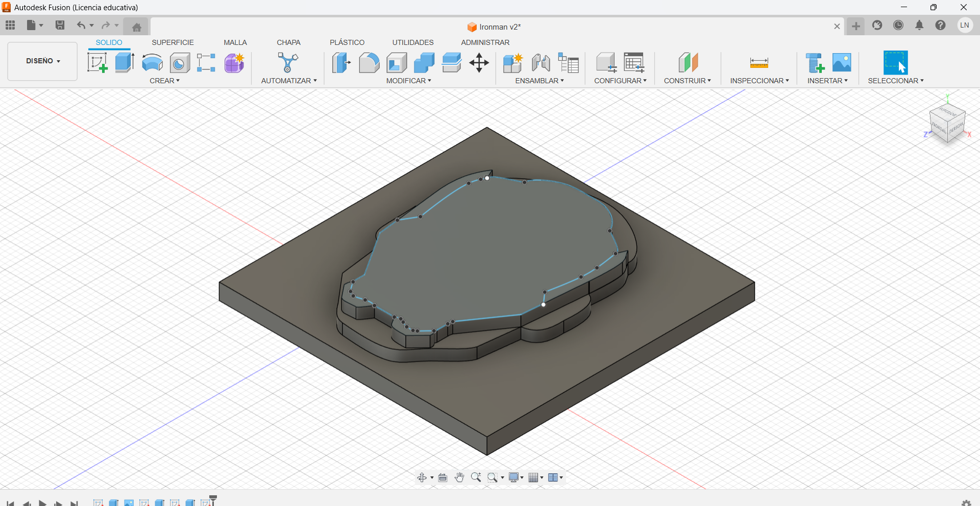Select the New Component tool

[512, 63]
